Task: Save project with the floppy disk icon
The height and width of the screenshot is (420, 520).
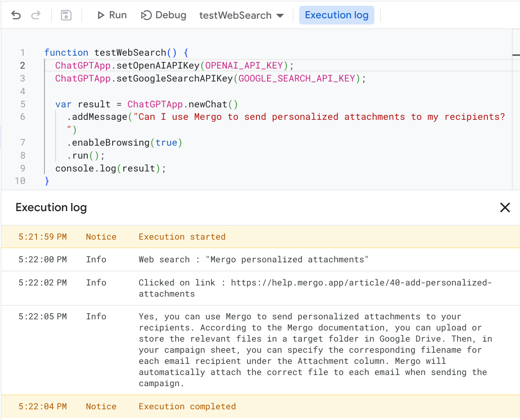Action: (66, 15)
